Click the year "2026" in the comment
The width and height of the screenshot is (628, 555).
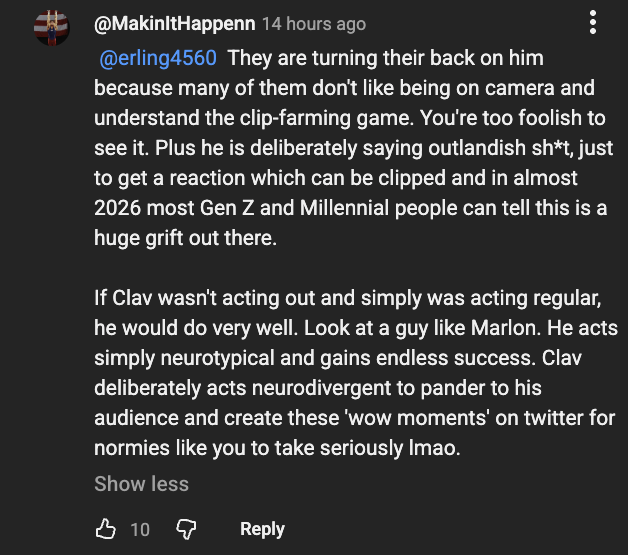click(121, 213)
